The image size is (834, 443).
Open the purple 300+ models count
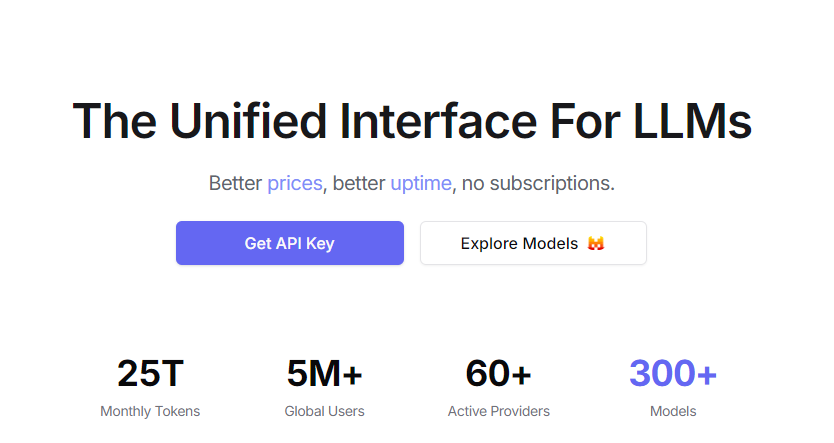tap(672, 374)
